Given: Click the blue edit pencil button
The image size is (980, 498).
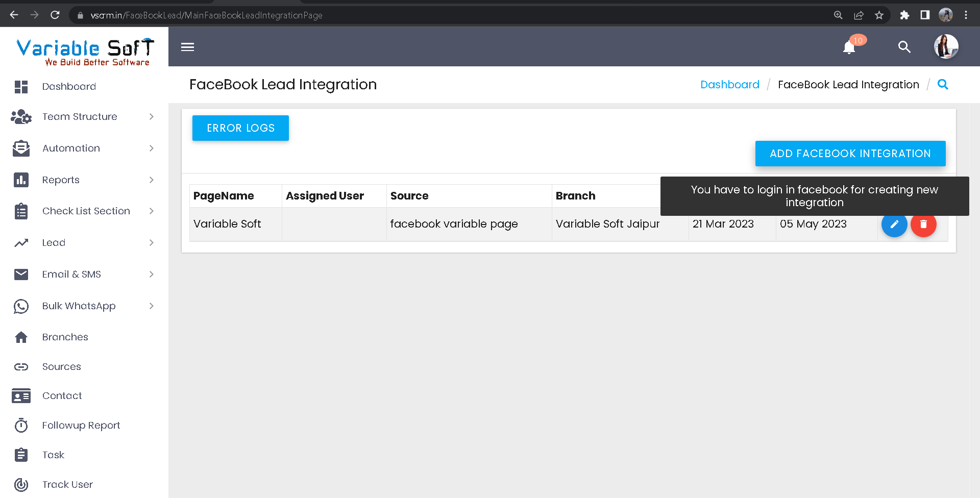Looking at the screenshot, I should 894,225.
